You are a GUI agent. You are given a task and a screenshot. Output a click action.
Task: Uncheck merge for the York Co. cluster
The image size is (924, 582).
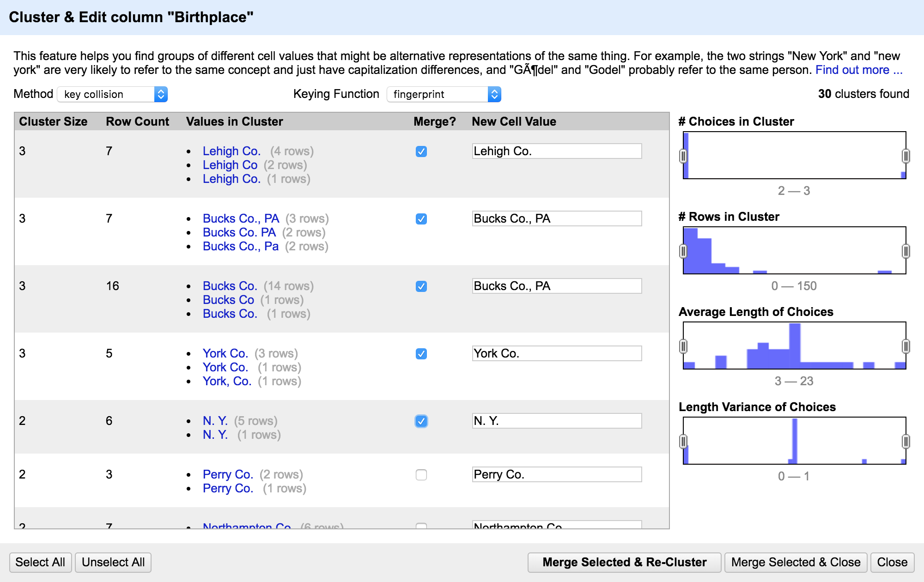pyautogui.click(x=421, y=354)
